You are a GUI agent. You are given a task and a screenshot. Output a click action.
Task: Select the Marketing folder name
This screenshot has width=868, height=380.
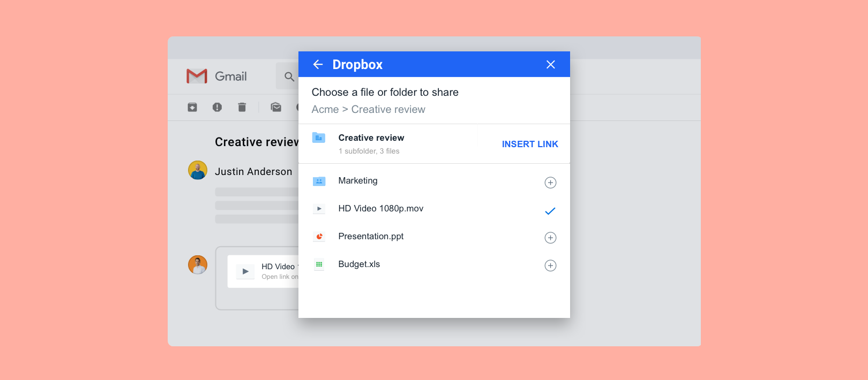(358, 181)
